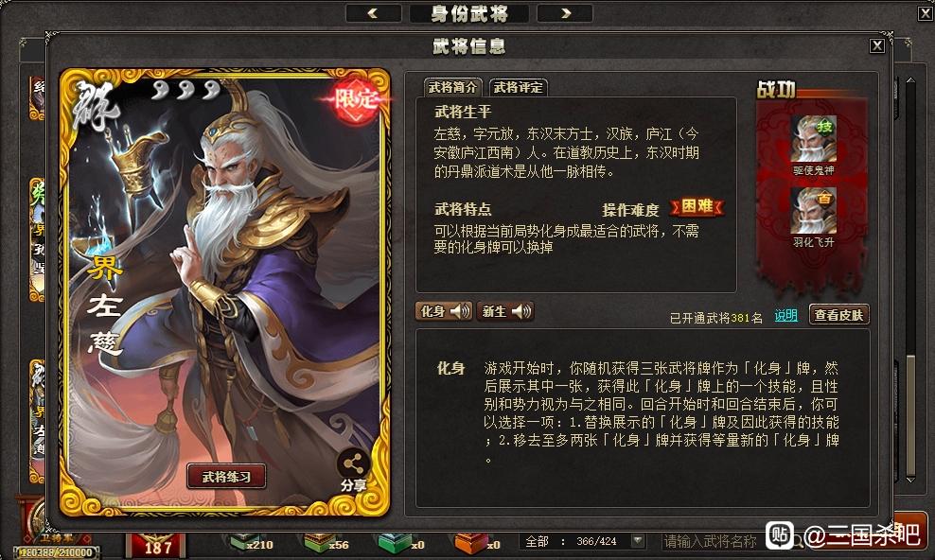Play the 新生 skill voice speaker icon
Viewport: 935px width, 560px height.
[x=520, y=311]
